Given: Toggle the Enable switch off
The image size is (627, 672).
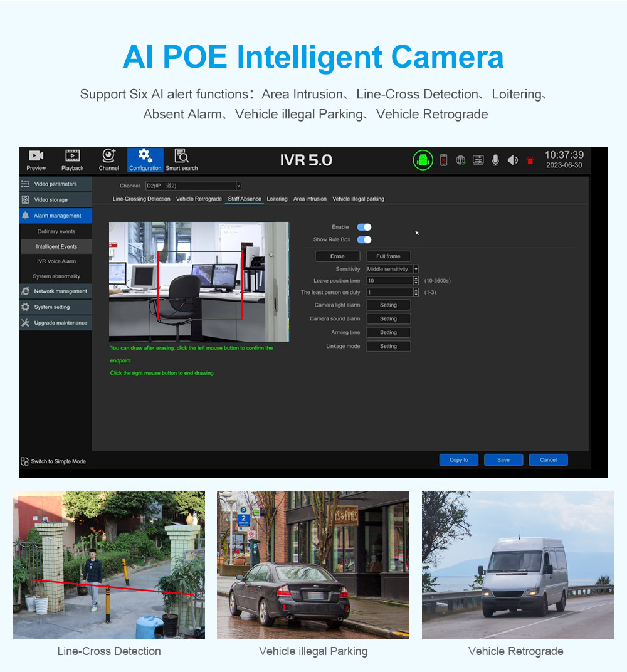Looking at the screenshot, I should click(364, 227).
